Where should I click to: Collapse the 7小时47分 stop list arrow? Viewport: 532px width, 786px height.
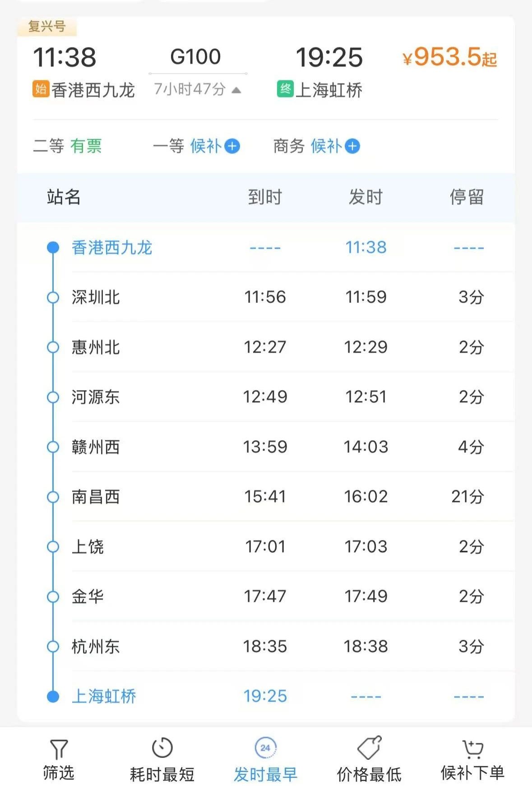(x=236, y=90)
